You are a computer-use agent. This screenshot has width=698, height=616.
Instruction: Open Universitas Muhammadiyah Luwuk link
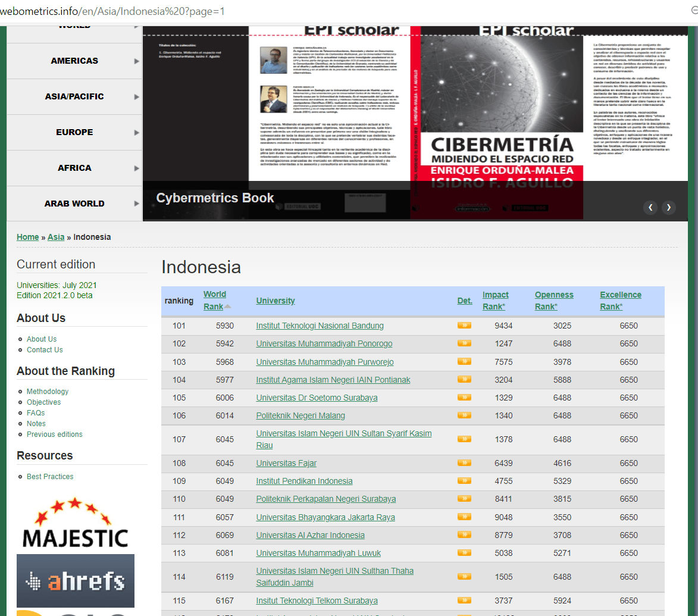318,553
